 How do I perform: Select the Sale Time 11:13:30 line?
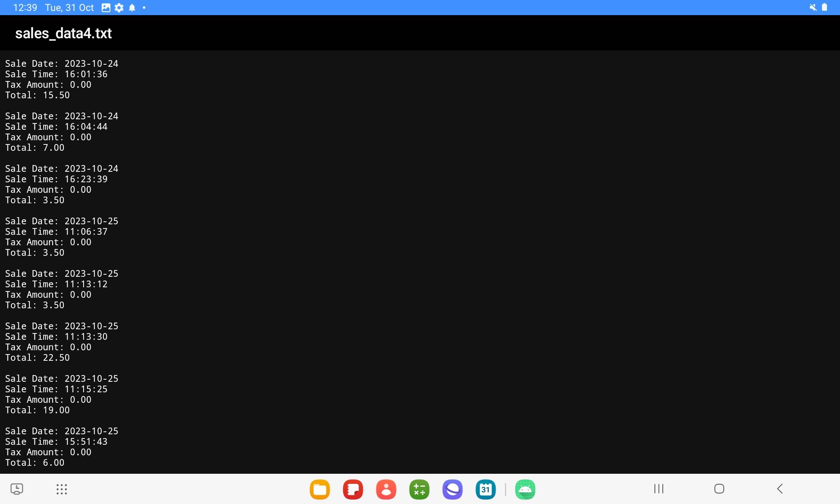(56, 337)
